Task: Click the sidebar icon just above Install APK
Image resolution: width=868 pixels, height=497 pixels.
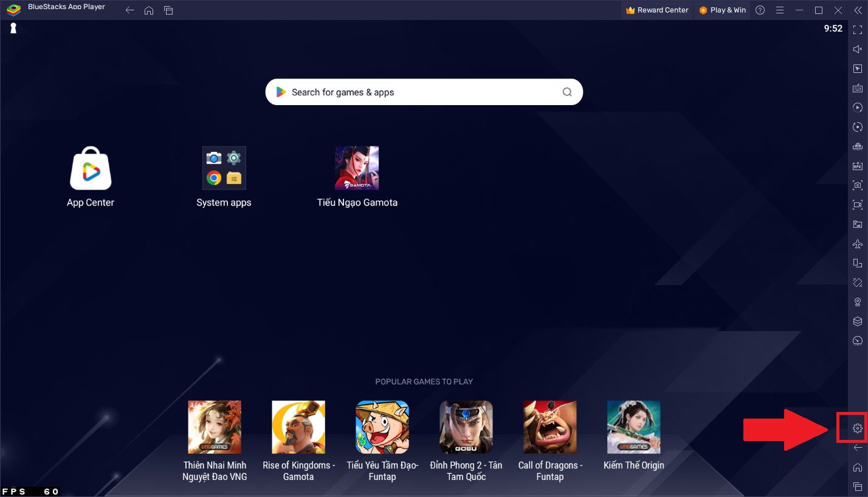Action: pos(857,146)
